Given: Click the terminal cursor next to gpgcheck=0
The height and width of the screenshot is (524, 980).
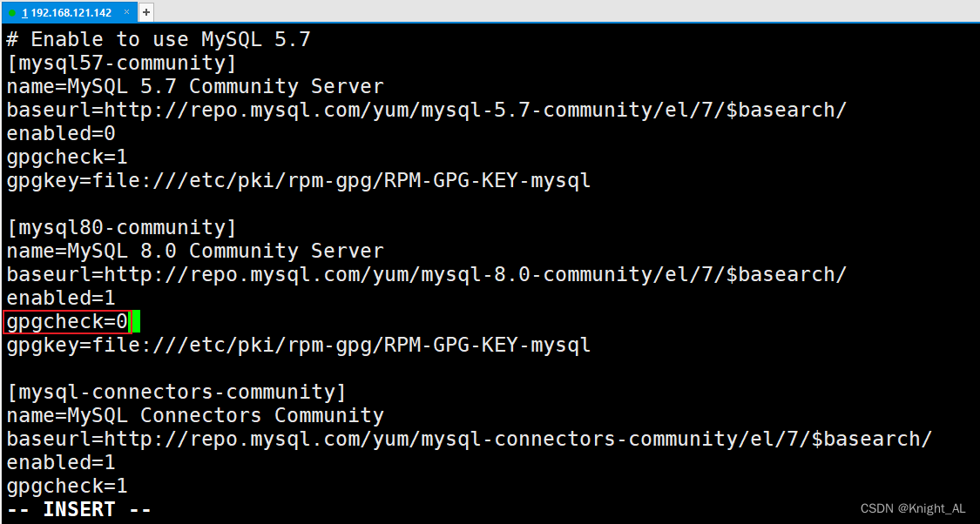Looking at the screenshot, I should click(x=137, y=321).
